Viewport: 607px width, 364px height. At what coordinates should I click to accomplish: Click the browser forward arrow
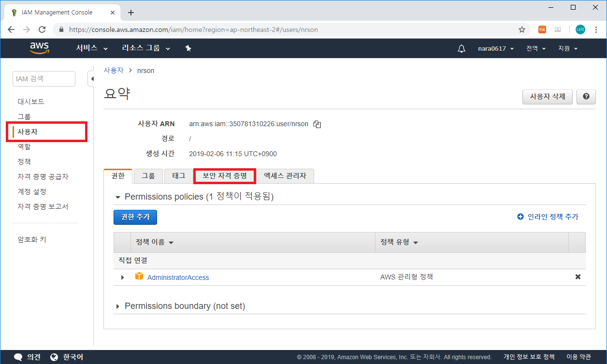point(27,29)
